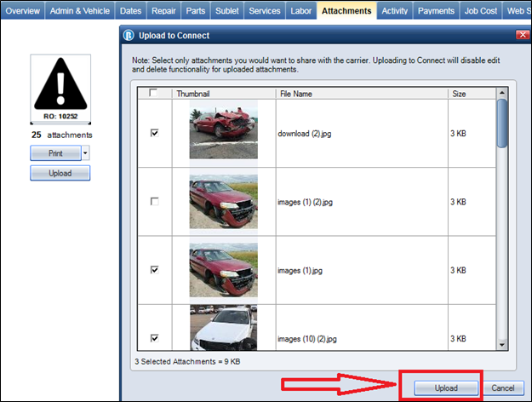Uncheck images (10) (2).jpg checkbox

(154, 338)
